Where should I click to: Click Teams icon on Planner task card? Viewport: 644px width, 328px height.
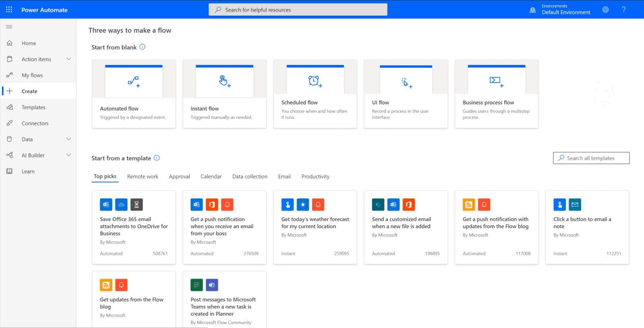[212, 285]
